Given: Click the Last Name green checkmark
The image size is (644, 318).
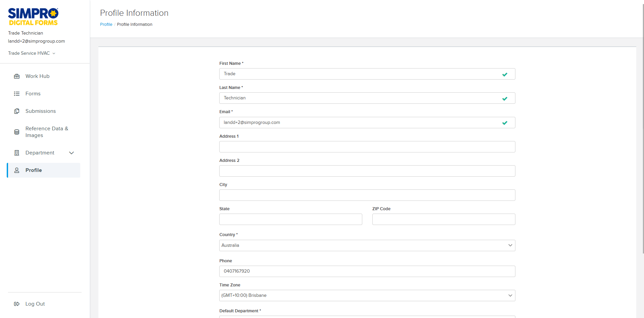Looking at the screenshot, I should [505, 99].
